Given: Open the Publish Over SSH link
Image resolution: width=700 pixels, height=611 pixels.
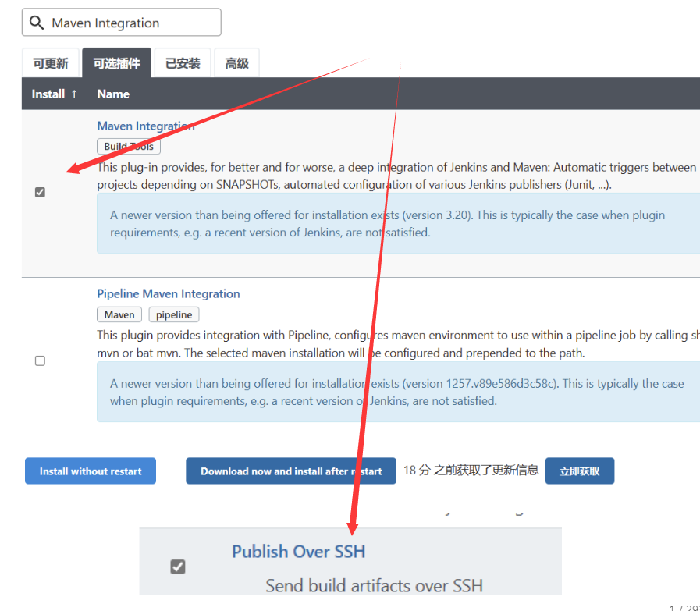Looking at the screenshot, I should coord(299,552).
